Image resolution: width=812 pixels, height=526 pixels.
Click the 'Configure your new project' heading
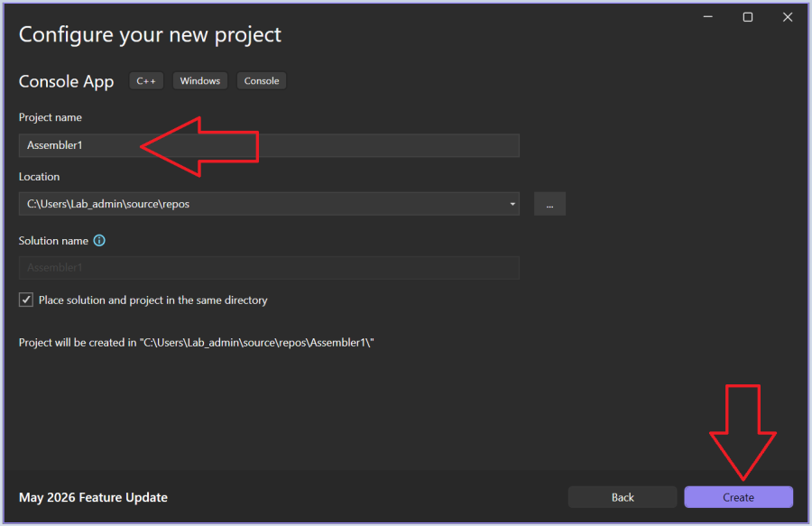pyautogui.click(x=150, y=34)
